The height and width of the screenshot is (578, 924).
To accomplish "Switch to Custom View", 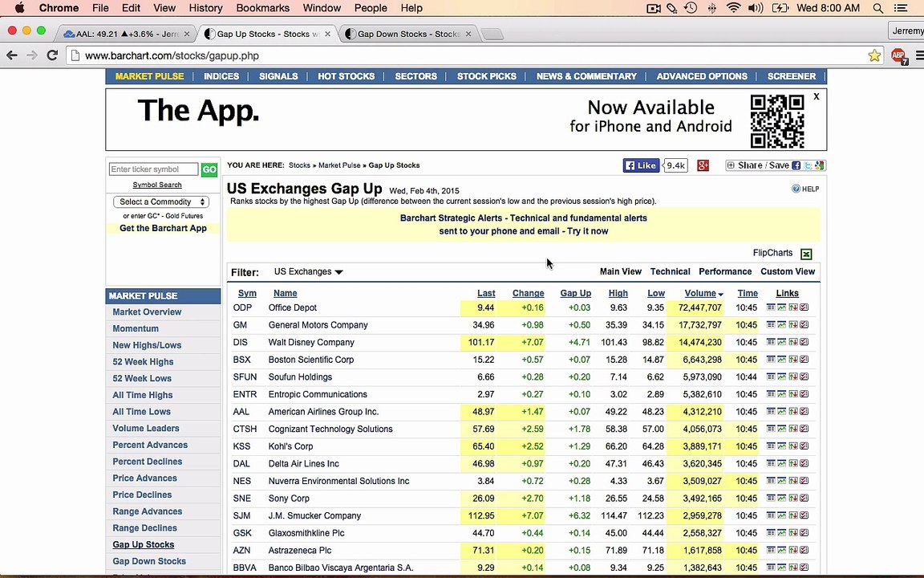I will (x=788, y=272).
